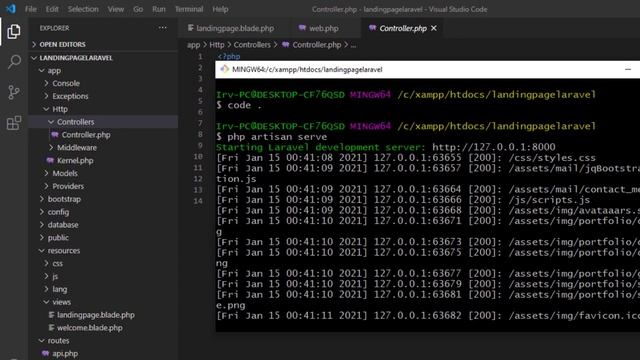The height and width of the screenshot is (360, 640).
Task: Open Kernel.php in the explorer tree
Action: (x=103, y=160)
